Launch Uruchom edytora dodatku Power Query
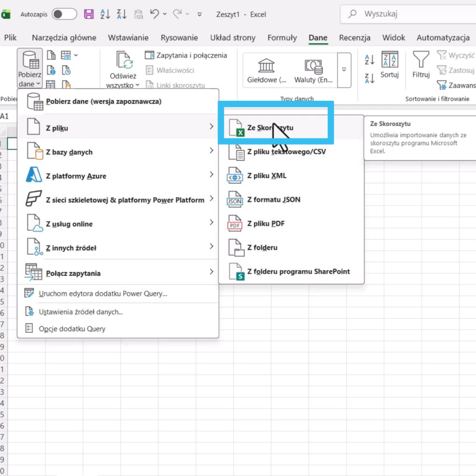The width and height of the screenshot is (476, 476). [103, 293]
